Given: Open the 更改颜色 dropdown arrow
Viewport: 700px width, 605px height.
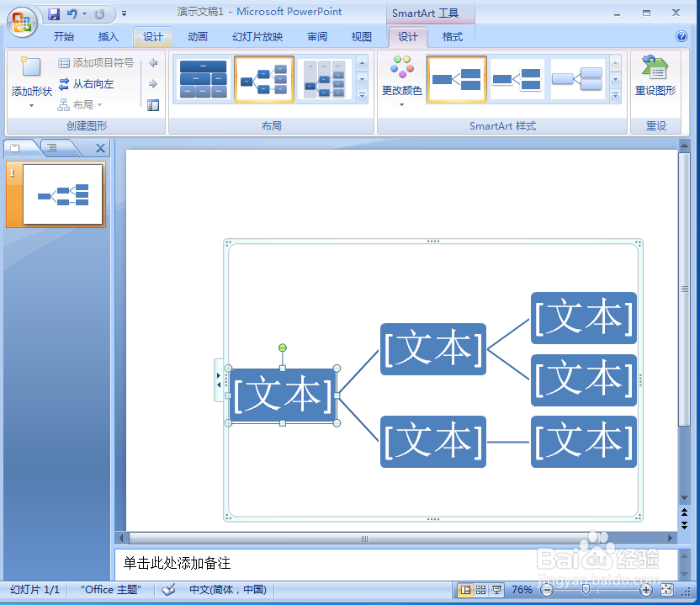Looking at the screenshot, I should click(x=402, y=105).
